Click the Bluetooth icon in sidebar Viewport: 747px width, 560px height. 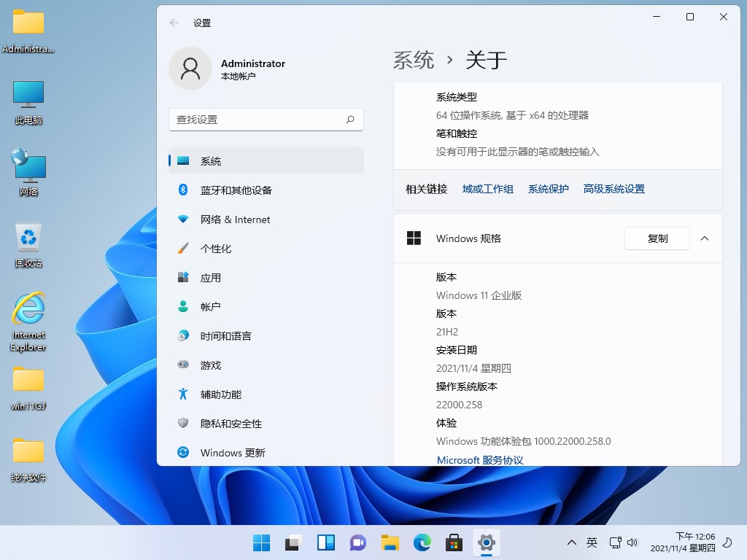click(x=183, y=190)
